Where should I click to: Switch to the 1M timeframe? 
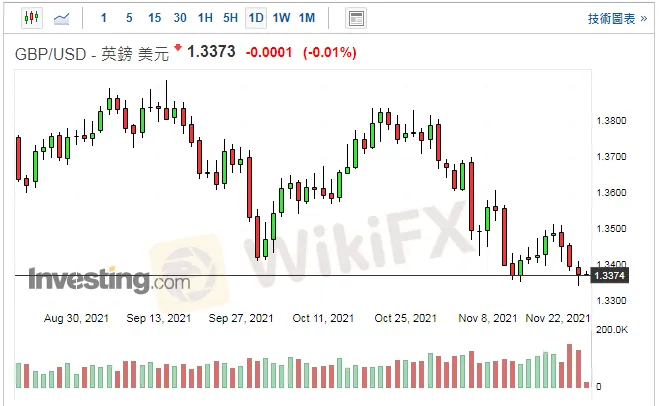point(307,18)
